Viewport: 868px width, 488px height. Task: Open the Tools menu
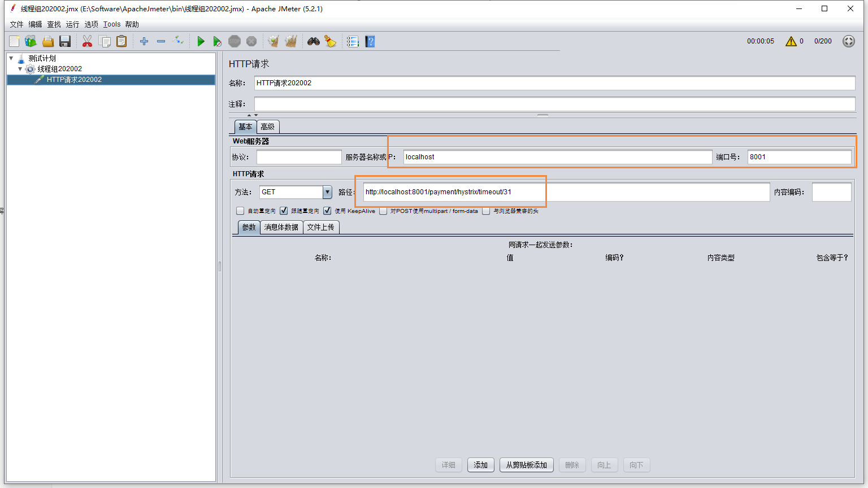point(112,24)
